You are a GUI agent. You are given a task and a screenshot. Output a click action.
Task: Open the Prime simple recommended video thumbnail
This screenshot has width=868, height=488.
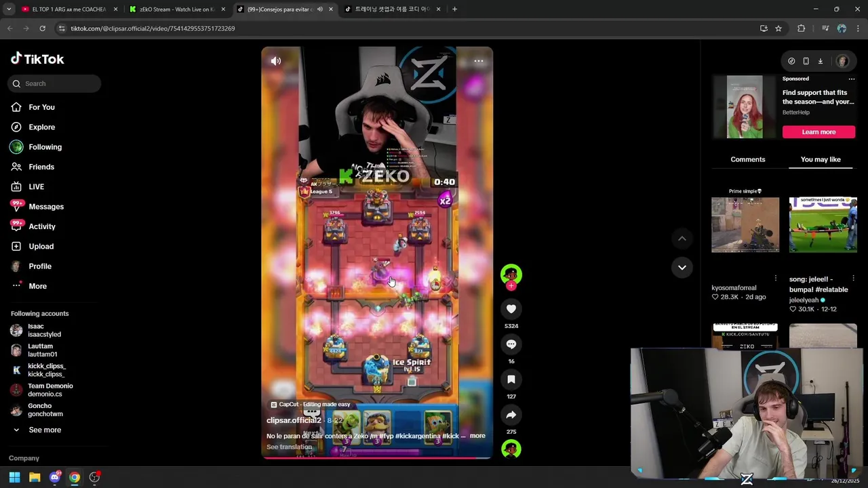[x=745, y=225]
